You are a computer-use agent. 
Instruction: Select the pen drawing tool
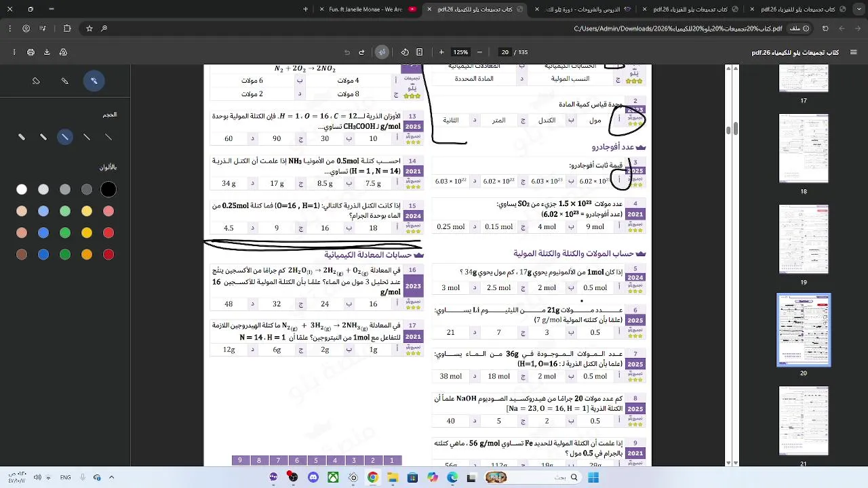pos(94,81)
